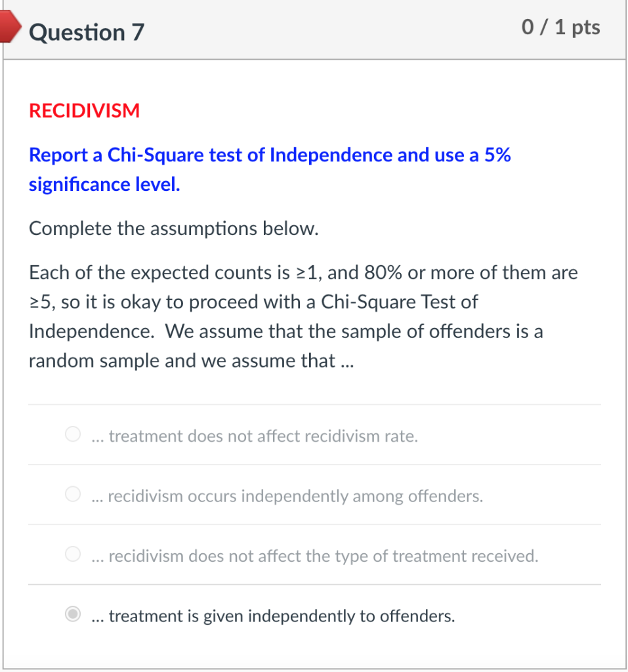Select radio button for 'recidivism occurs independently among offenders'
Screen dimensions: 628x672
[x=72, y=493]
